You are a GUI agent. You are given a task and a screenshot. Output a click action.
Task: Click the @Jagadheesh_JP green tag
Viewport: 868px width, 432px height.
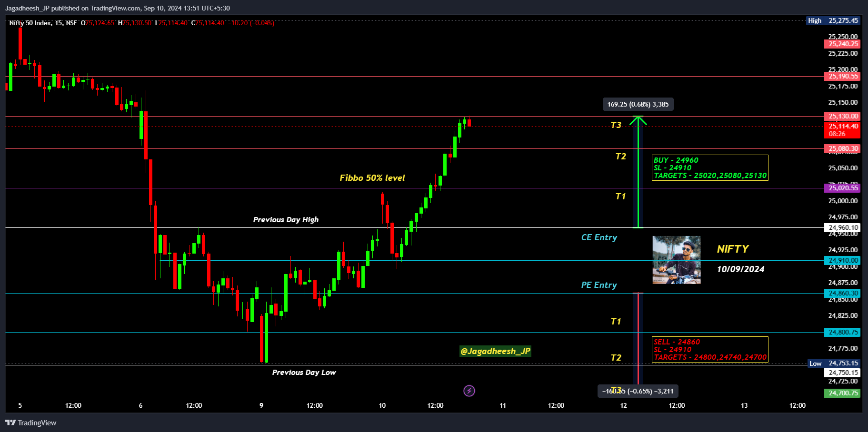click(x=495, y=351)
